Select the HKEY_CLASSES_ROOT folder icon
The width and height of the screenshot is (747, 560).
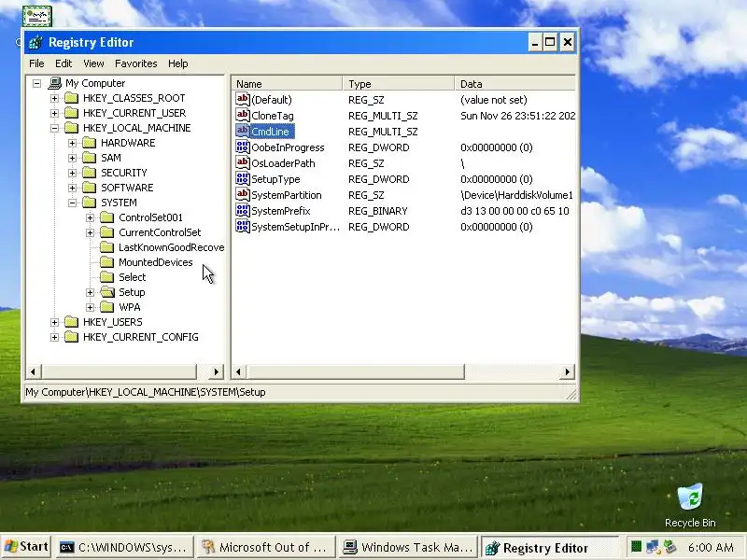[72, 98]
